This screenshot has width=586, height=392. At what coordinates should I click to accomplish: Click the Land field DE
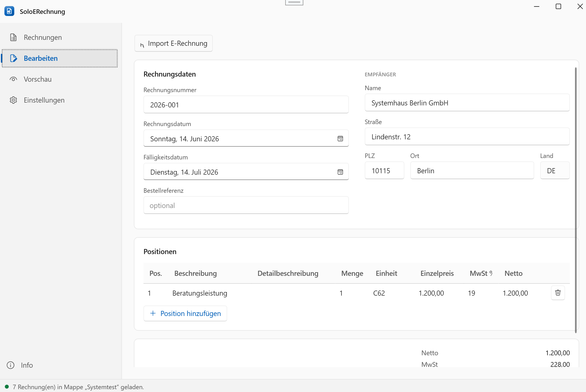pyautogui.click(x=555, y=170)
